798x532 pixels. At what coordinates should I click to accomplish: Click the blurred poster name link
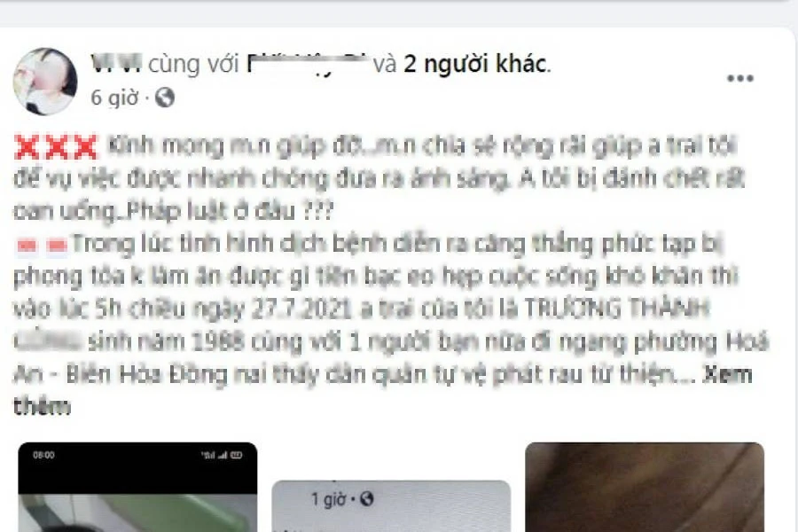point(116,63)
